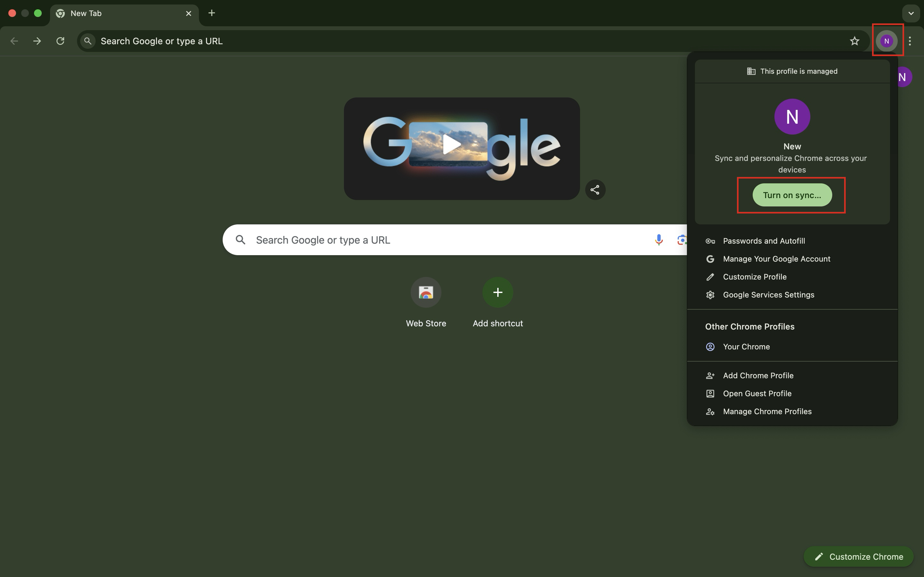Open Google Services Settings

tap(768, 295)
